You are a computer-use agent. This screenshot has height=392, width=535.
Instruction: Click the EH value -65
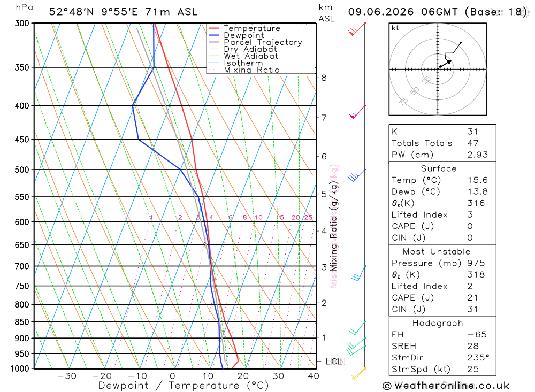coord(477,335)
